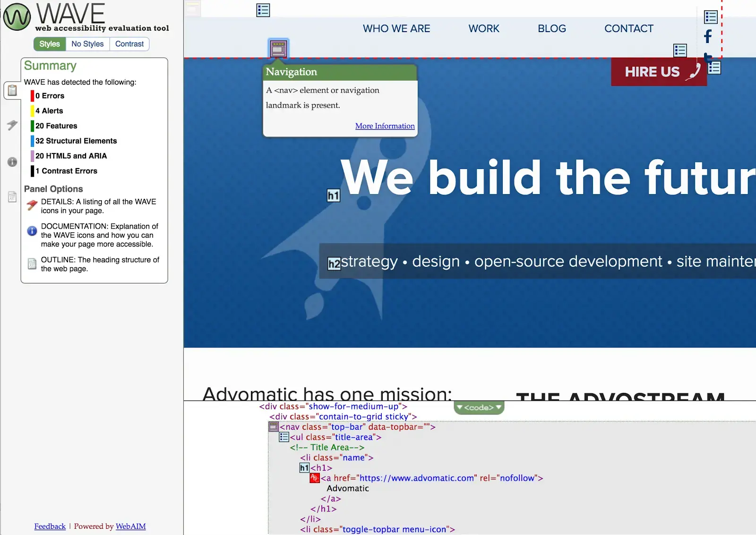Click the red linked-image icon in code panel
756x535 pixels.
315,478
